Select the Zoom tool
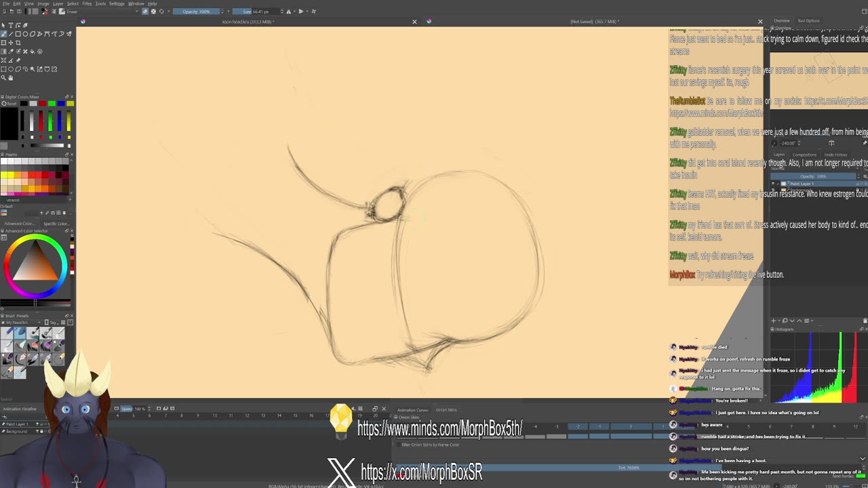 tap(3, 77)
